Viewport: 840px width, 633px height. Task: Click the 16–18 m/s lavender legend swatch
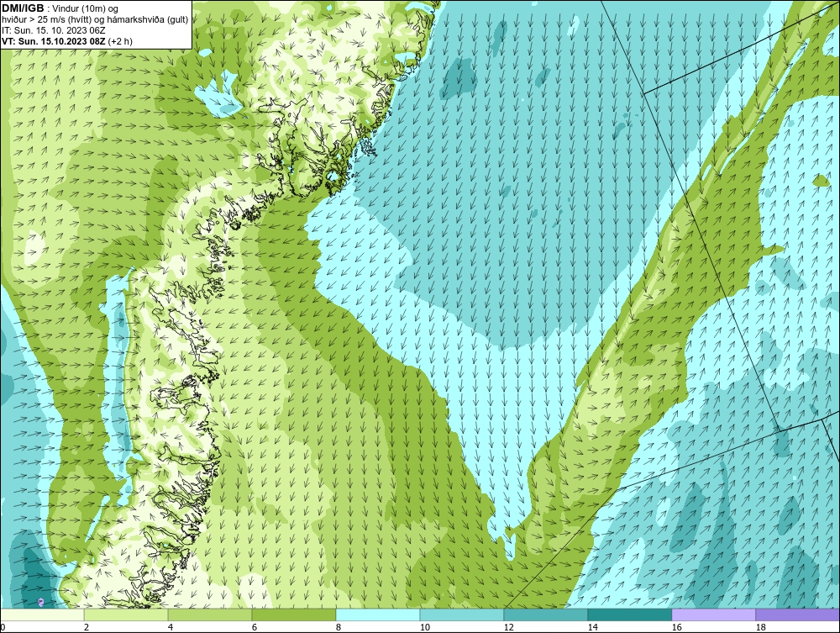[713, 615]
